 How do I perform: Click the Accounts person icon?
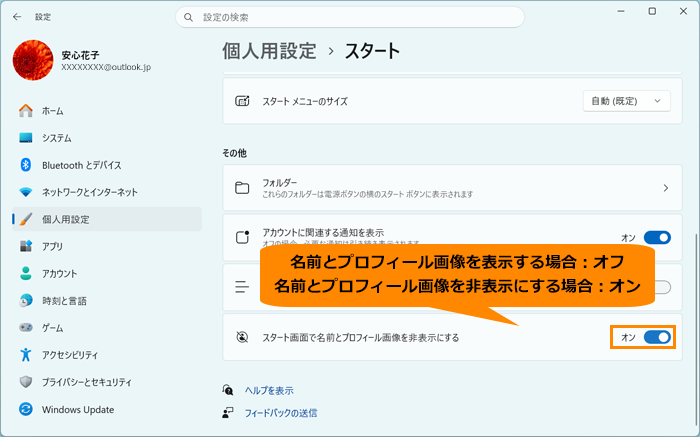(x=26, y=274)
